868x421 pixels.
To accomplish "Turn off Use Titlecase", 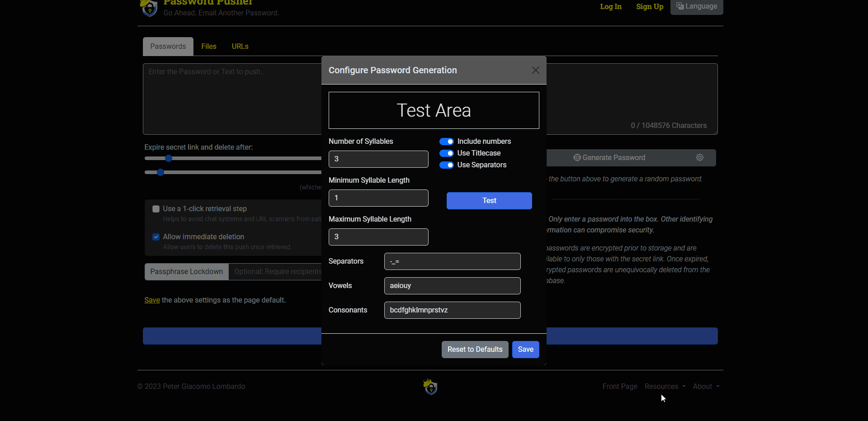I will pos(447,153).
